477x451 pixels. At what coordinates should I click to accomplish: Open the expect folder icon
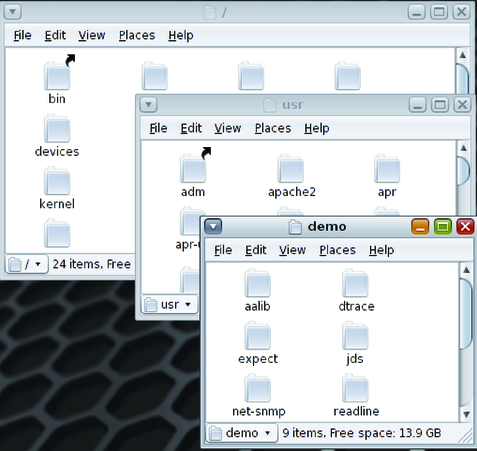point(258,336)
